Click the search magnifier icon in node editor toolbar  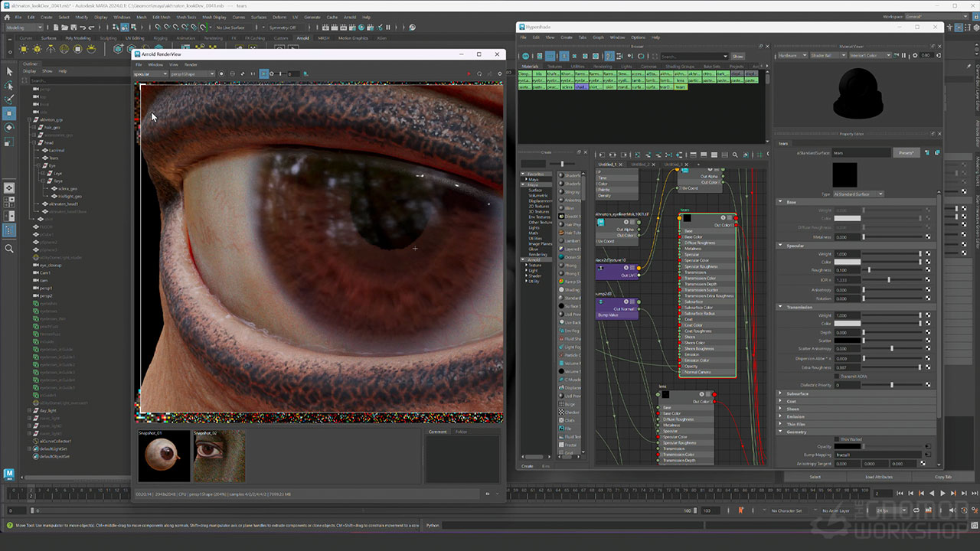pyautogui.click(x=735, y=155)
